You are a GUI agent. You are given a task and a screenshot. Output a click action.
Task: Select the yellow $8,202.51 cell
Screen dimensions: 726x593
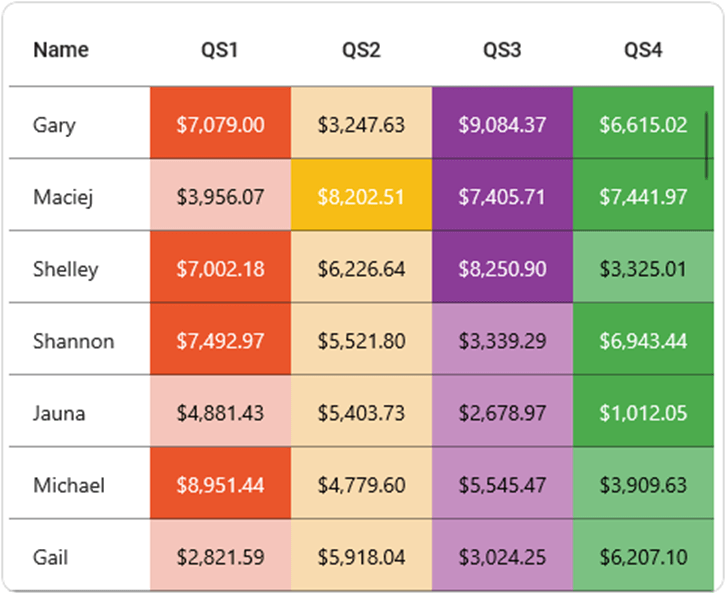click(x=361, y=197)
